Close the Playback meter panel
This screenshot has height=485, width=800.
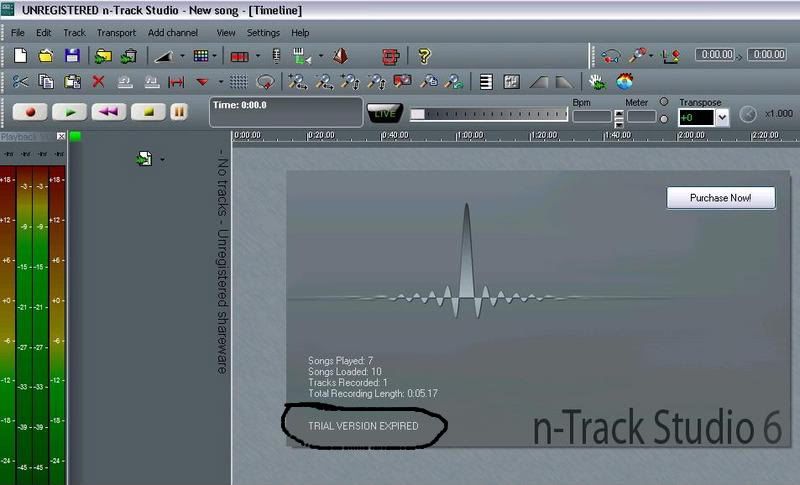[x=61, y=136]
